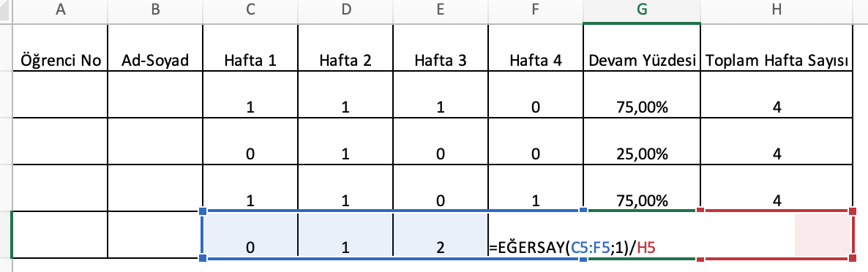Click the Hafta 4 header cell
This screenshot has height=272, width=868.
tap(535, 48)
